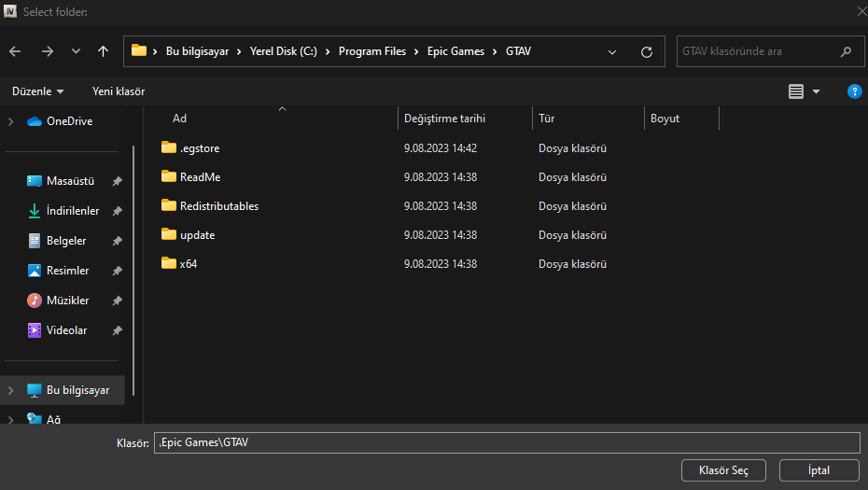Sort by Değiştirme tarihi column
Image resolution: width=868 pixels, height=490 pixels.
point(444,119)
